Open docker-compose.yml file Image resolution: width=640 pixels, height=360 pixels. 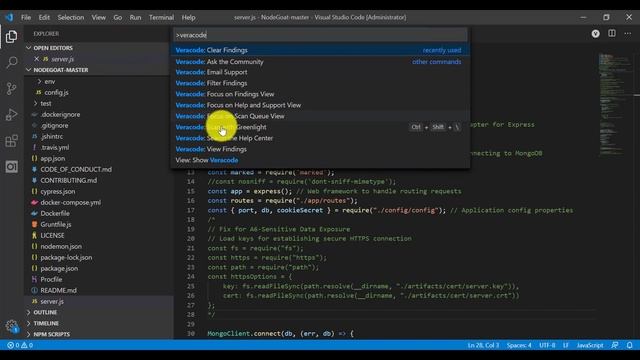tap(70, 203)
